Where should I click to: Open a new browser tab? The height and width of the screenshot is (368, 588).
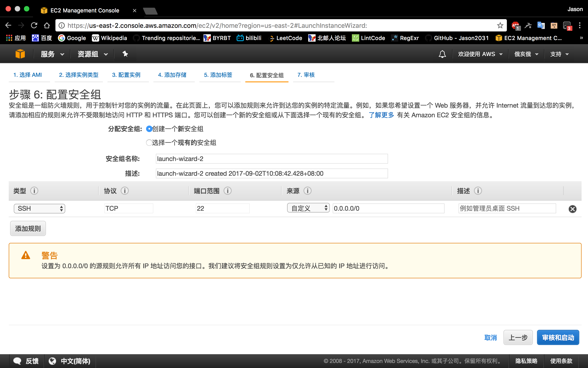(150, 11)
